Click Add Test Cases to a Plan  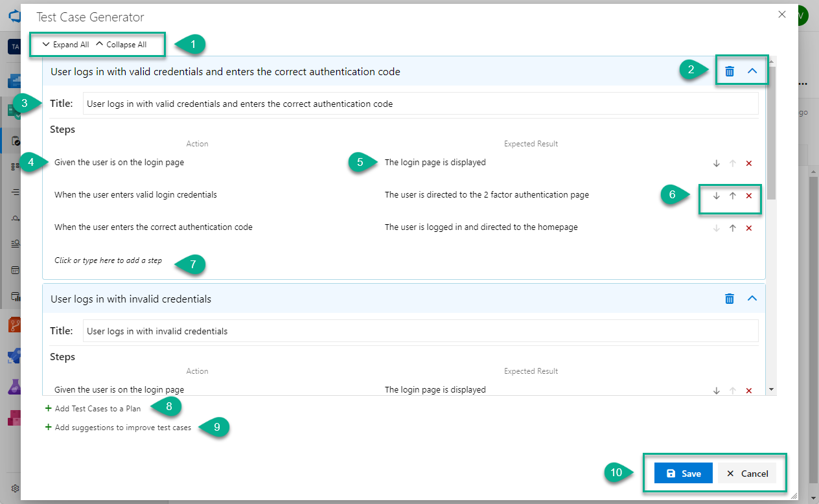(x=97, y=409)
